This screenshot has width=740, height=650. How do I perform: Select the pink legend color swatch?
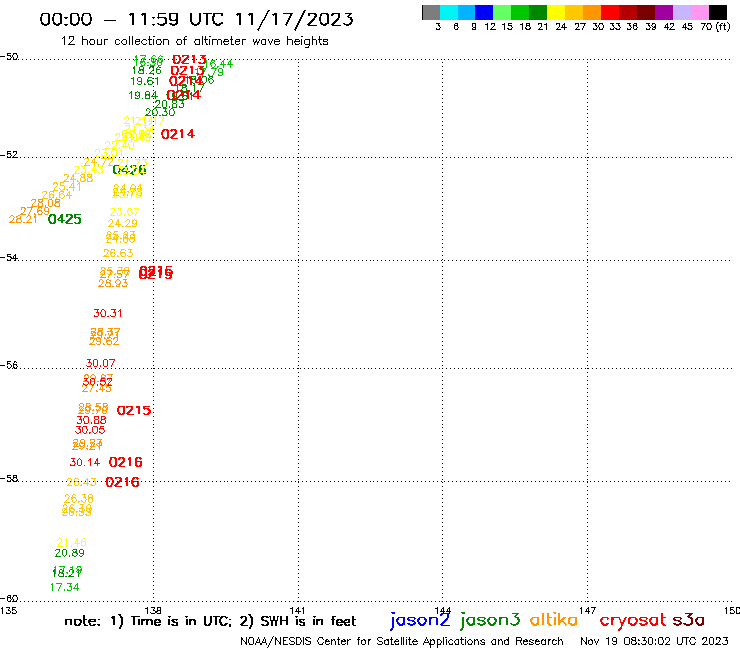[x=699, y=12]
